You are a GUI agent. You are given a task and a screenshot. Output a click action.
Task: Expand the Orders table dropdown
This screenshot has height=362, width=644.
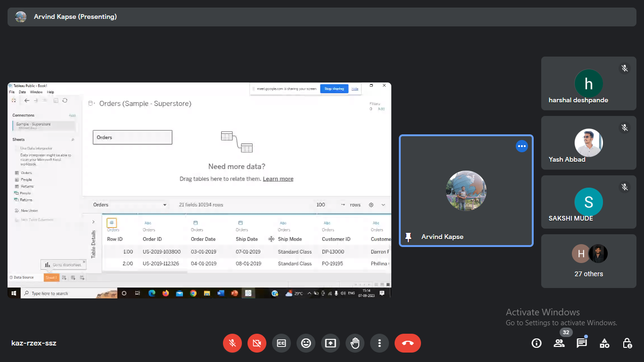pos(165,205)
